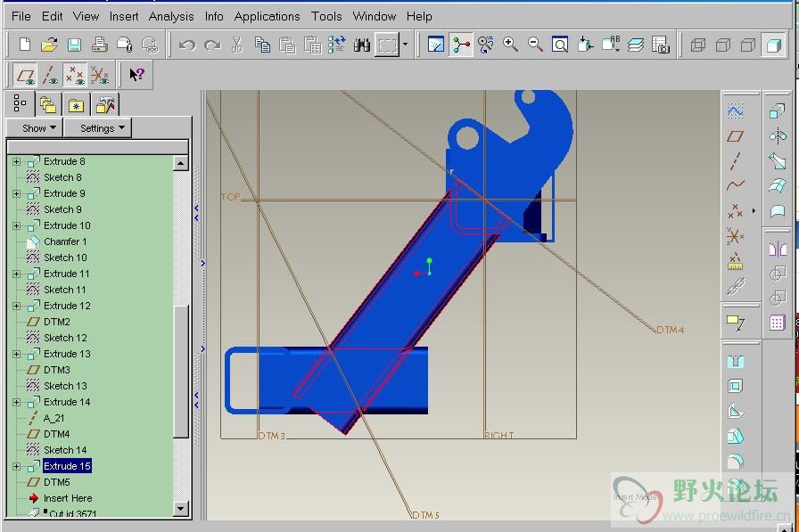Select the Pattern tool in the right toolbar
799x532 pixels.
[x=777, y=323]
